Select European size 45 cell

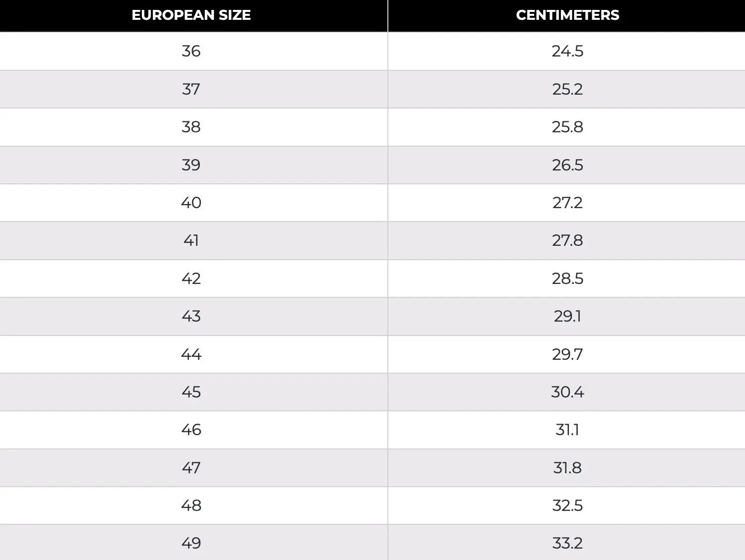pos(191,392)
